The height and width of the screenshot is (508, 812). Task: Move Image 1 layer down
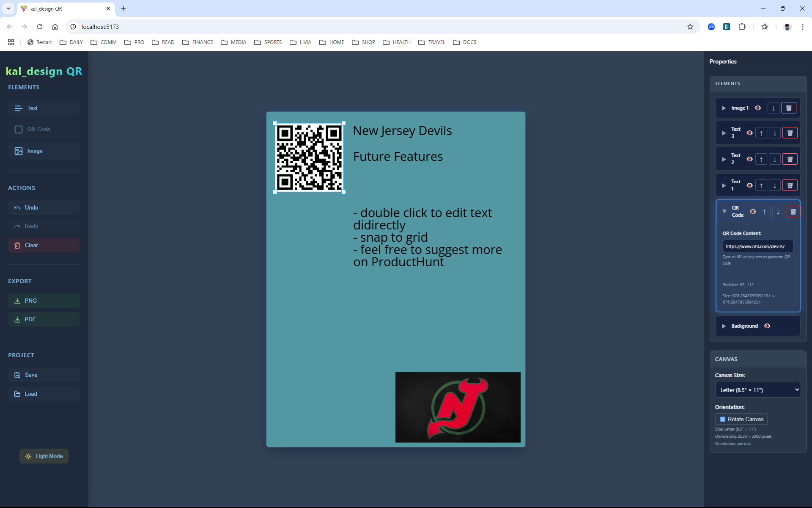[774, 108]
